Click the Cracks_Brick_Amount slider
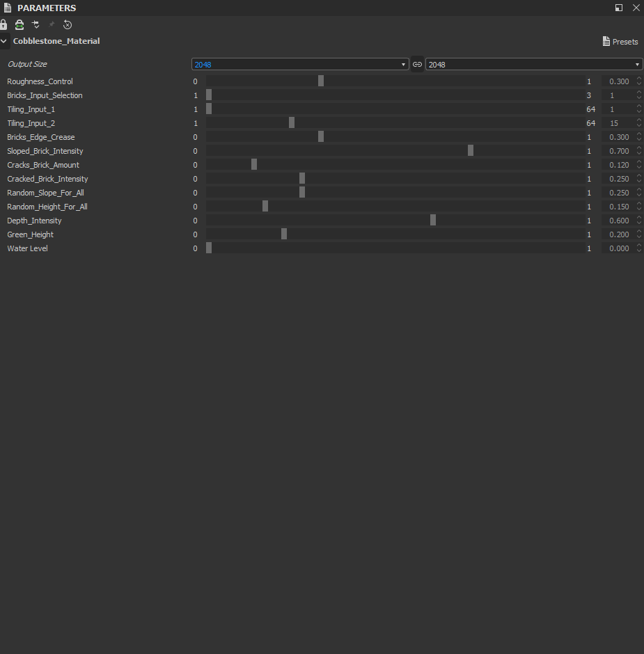Image resolution: width=644 pixels, height=654 pixels. tap(395, 164)
